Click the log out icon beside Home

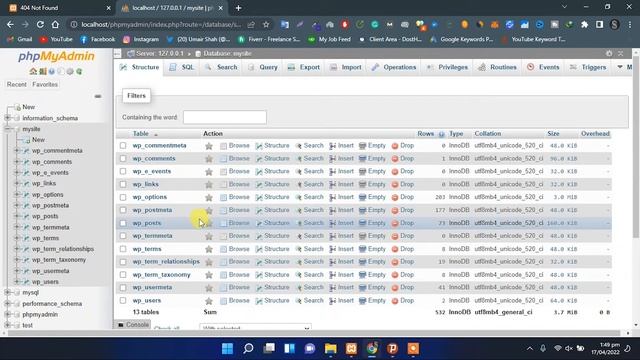(42, 71)
